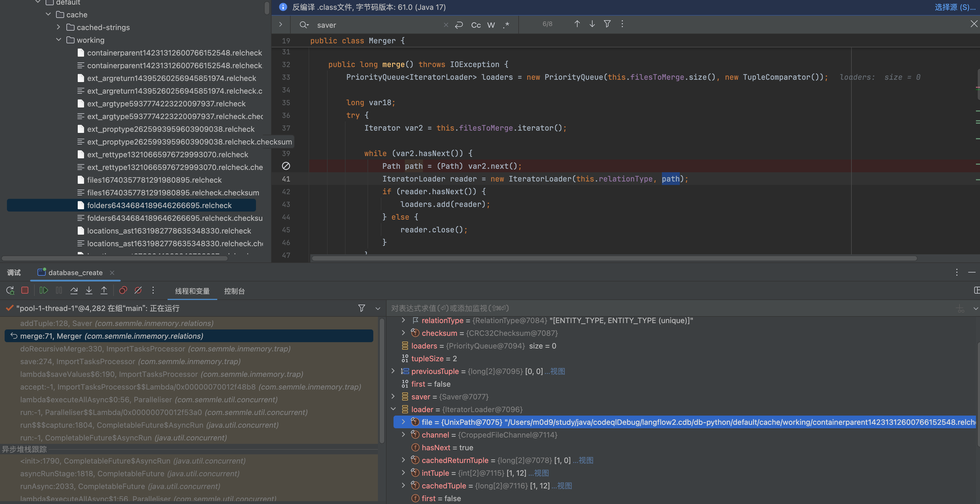Click editor horizontal scrollbar
The width and height of the screenshot is (980, 504).
pyautogui.click(x=614, y=258)
